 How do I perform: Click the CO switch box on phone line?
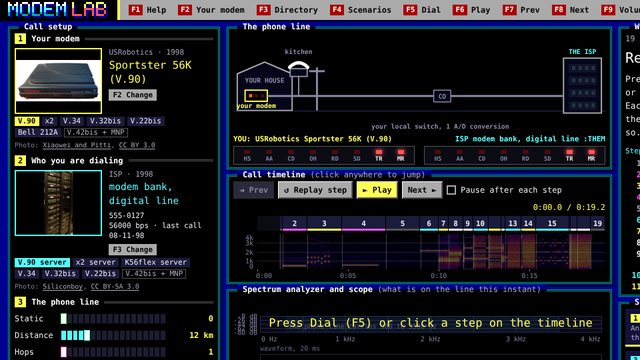point(442,96)
